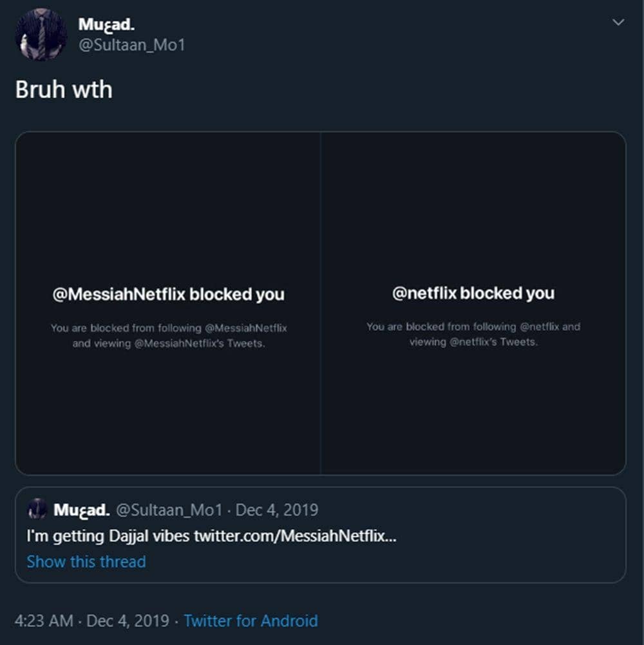This screenshot has height=645, width=644.
Task: Click "@MessiahNetflix blocked you" heading in left image
Action: coord(168,295)
